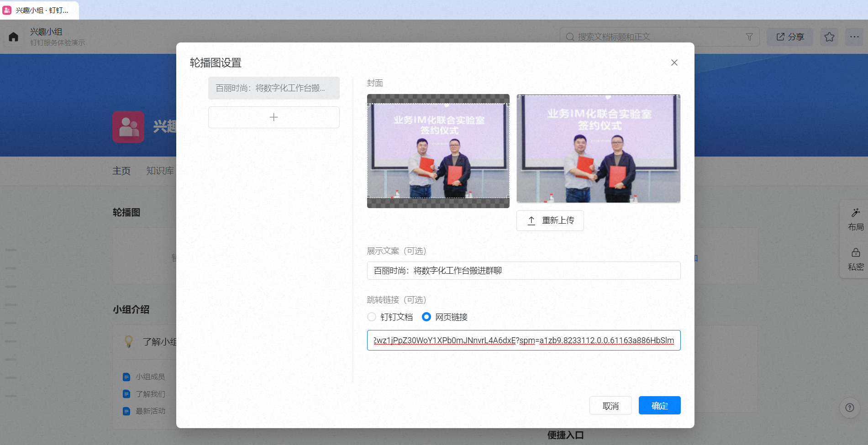Open the more options ellipsis menu
This screenshot has height=445, width=868.
pyautogui.click(x=854, y=37)
